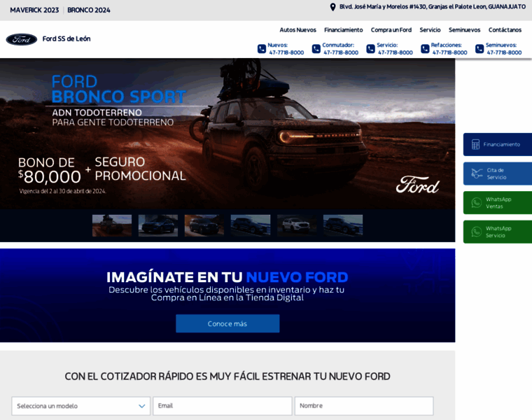Click the WhatsApp Servicio button label
Viewport: 532px width, 420px height.
[498, 232]
